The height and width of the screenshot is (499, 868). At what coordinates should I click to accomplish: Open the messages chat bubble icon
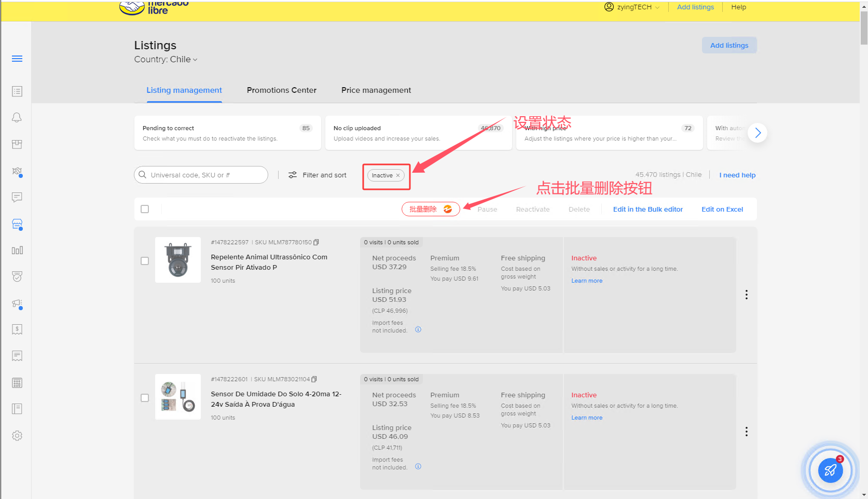17,197
